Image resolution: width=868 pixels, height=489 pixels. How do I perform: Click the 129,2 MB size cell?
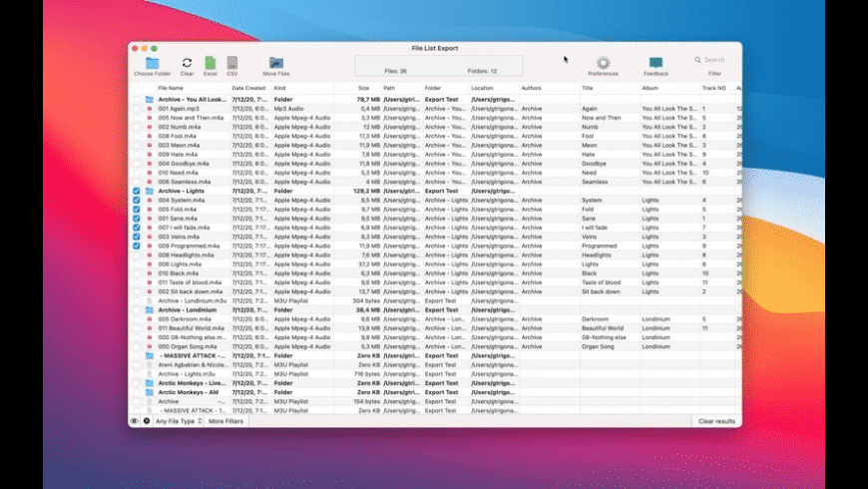365,191
